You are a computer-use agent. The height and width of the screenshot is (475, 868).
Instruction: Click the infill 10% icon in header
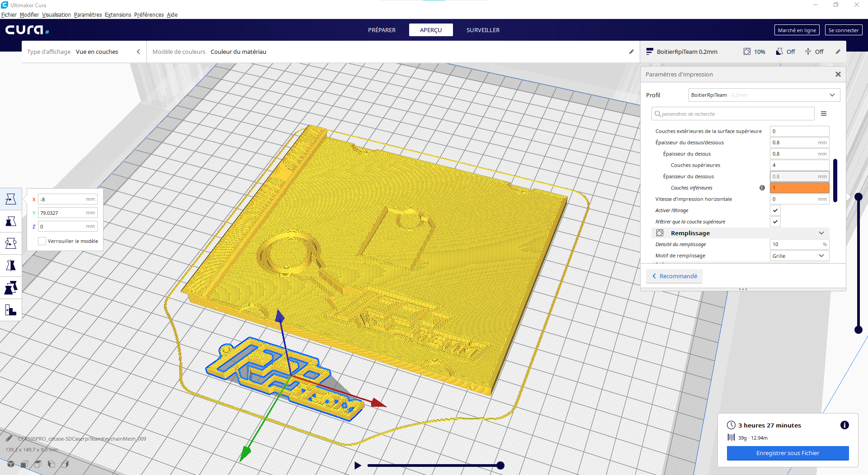[x=747, y=52]
